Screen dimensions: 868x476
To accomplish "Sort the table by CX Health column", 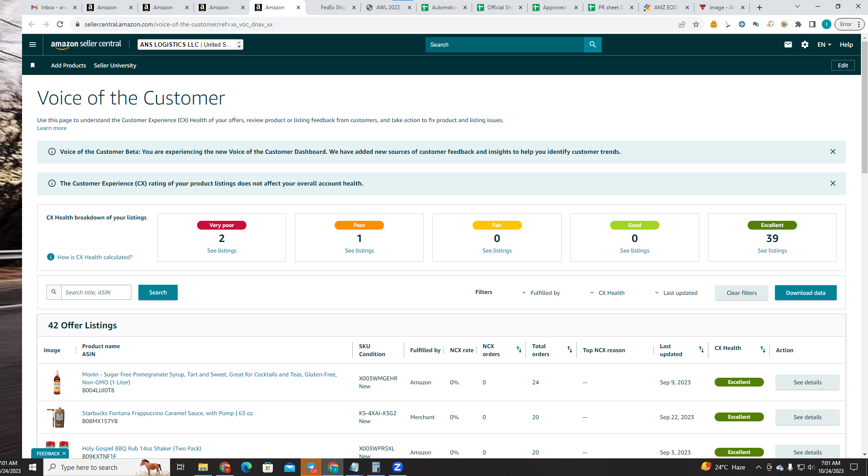I will point(763,350).
